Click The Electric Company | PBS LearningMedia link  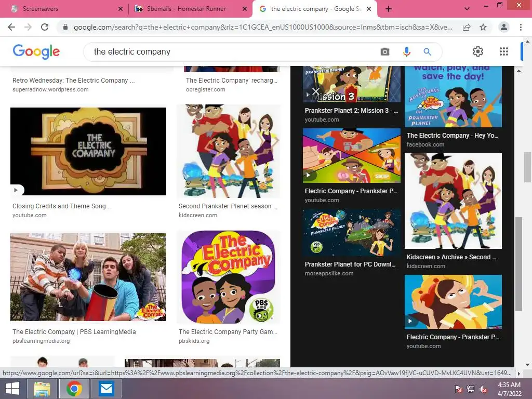tap(74, 332)
